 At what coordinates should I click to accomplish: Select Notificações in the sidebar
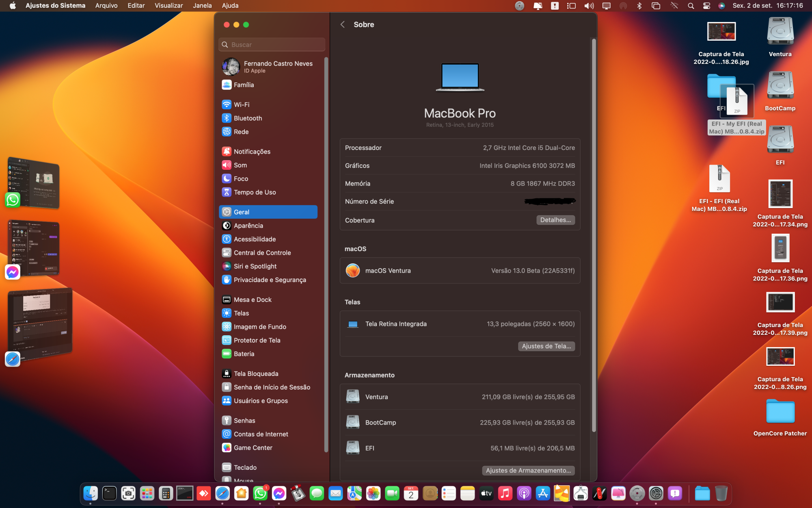pos(251,152)
